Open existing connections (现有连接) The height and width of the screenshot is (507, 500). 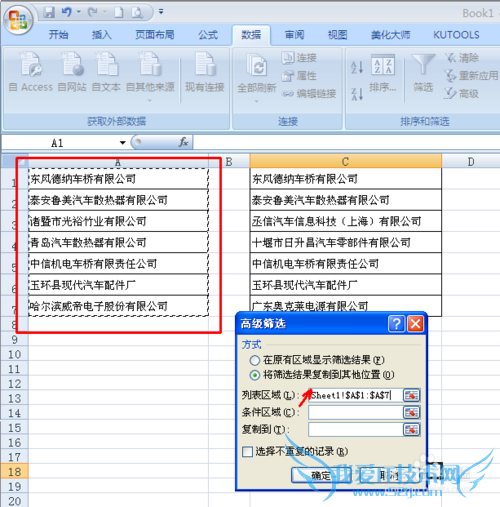coord(205,72)
